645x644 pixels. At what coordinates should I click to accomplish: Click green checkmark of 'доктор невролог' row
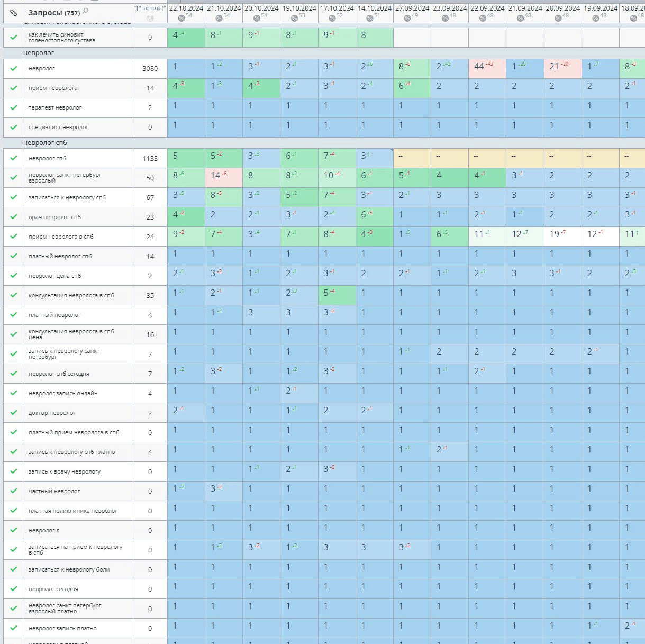[14, 413]
